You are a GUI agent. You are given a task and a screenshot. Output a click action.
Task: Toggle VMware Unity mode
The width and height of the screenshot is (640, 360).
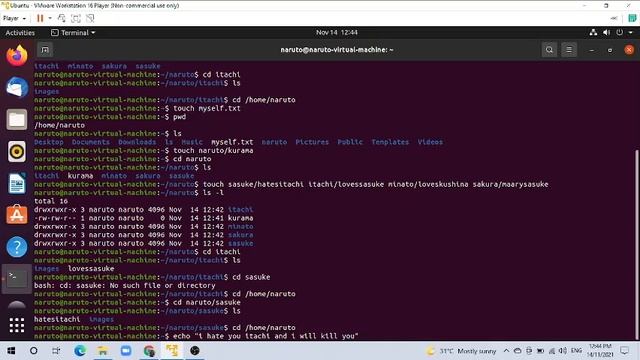[90, 18]
